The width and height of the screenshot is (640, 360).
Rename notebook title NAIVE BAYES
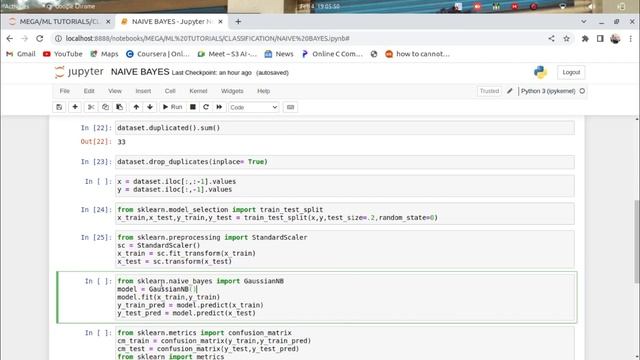tap(140, 72)
